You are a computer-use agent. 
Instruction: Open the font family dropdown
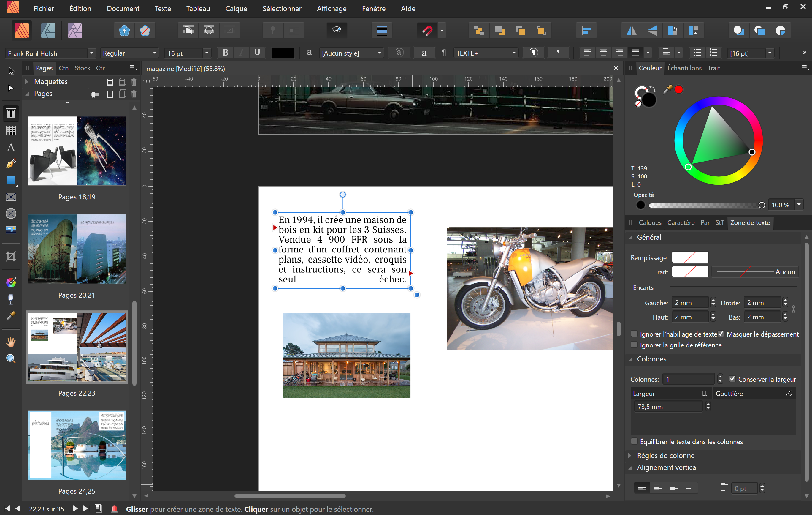coord(91,53)
